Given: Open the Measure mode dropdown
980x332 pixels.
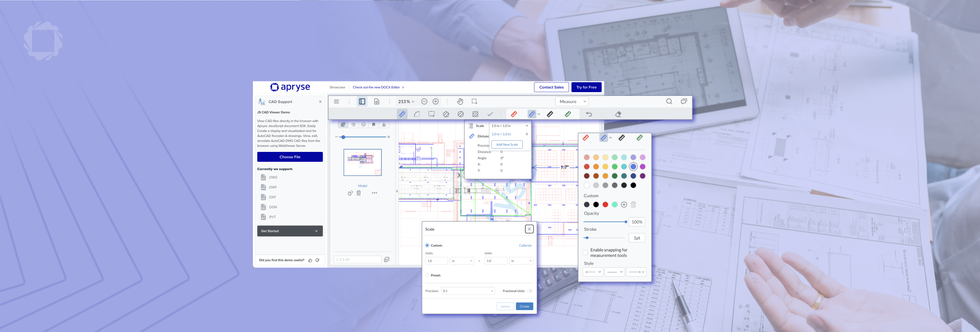Looking at the screenshot, I should click(x=572, y=101).
